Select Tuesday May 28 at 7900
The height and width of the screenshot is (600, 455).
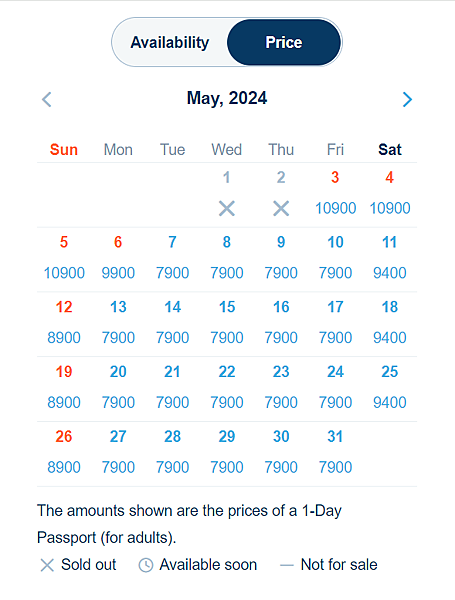pos(173,454)
